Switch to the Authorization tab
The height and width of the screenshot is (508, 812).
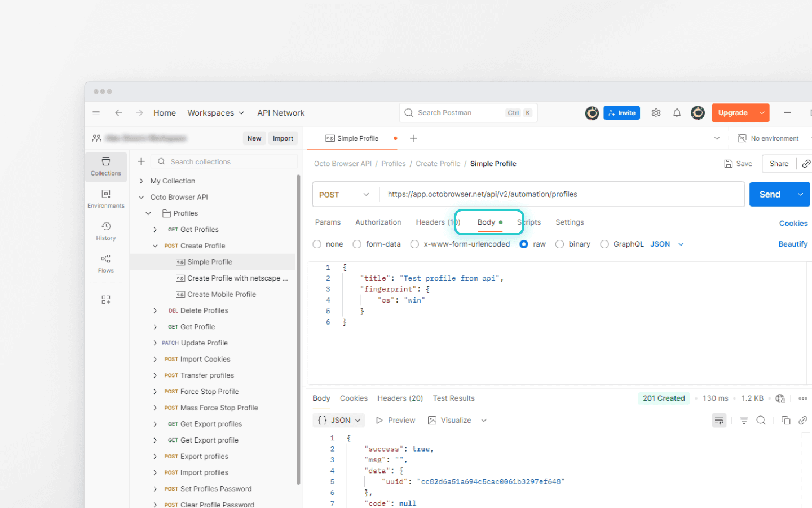378,222
